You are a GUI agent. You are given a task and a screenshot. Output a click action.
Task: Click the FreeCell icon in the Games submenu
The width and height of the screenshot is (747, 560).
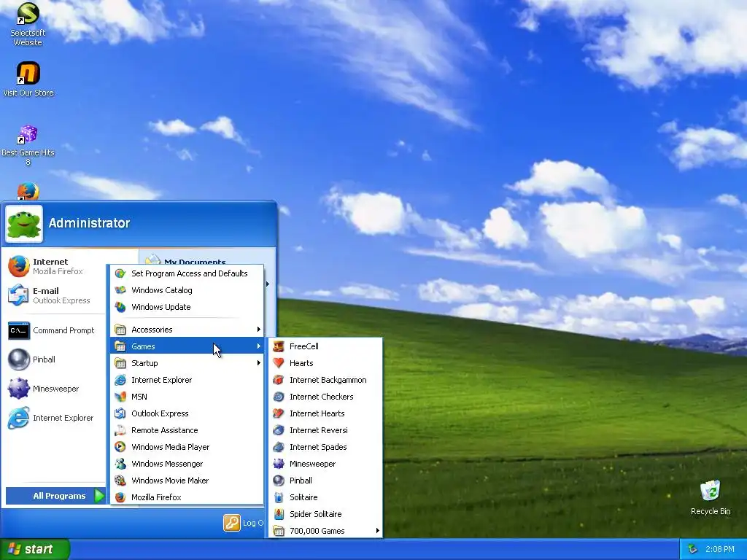tap(279, 346)
